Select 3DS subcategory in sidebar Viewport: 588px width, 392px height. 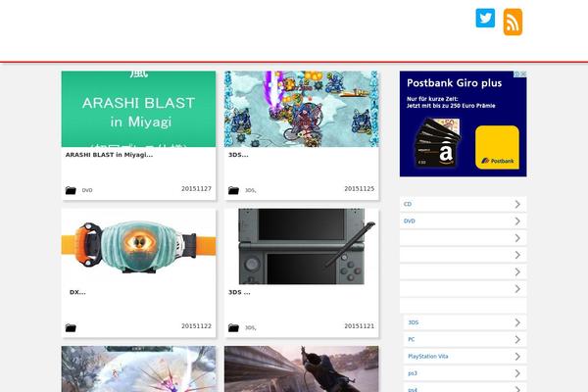(x=465, y=322)
